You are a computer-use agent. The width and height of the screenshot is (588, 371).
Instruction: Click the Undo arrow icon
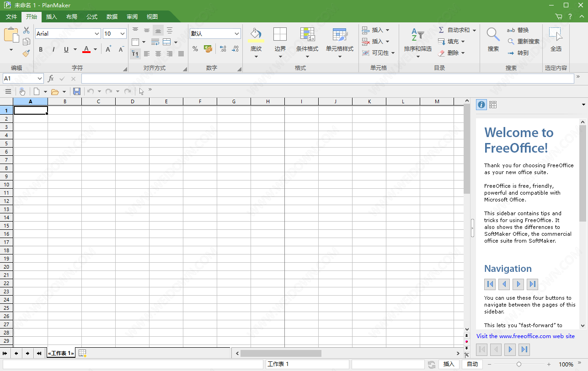pyautogui.click(x=91, y=91)
